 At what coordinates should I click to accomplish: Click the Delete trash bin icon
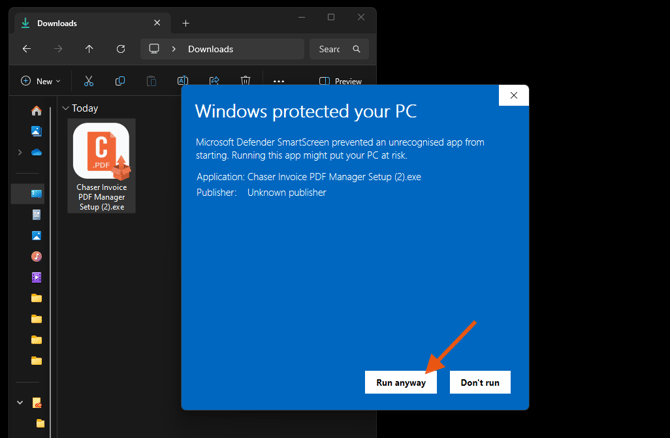(246, 81)
